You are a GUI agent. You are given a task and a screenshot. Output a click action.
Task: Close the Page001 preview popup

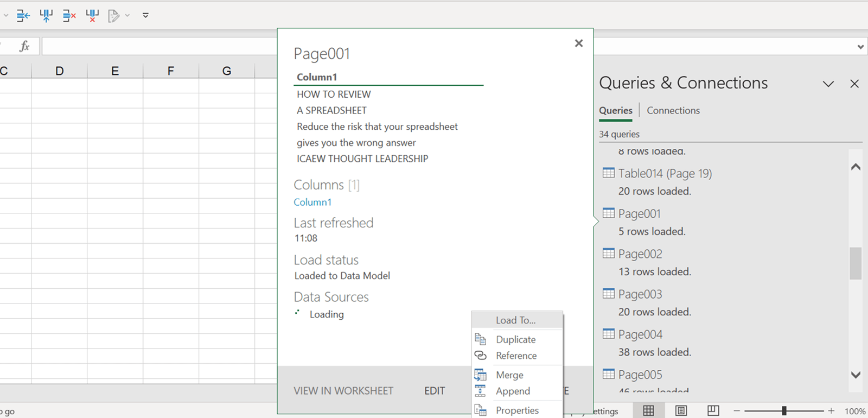tap(579, 43)
